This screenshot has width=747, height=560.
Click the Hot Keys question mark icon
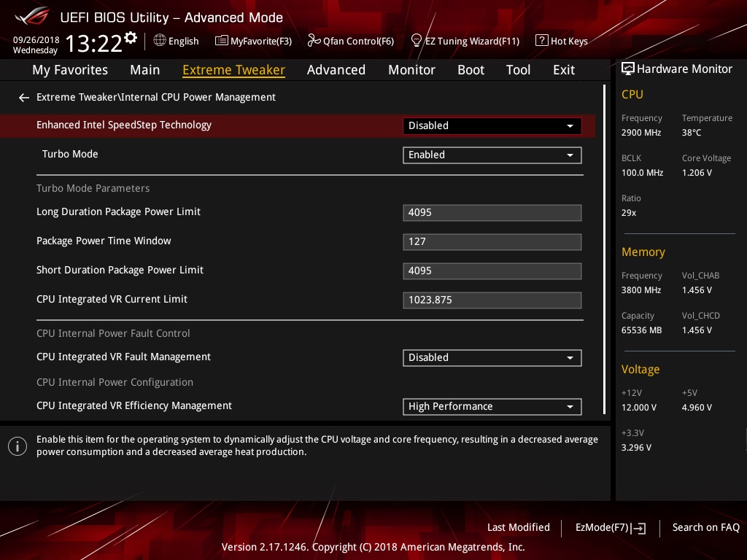point(542,41)
